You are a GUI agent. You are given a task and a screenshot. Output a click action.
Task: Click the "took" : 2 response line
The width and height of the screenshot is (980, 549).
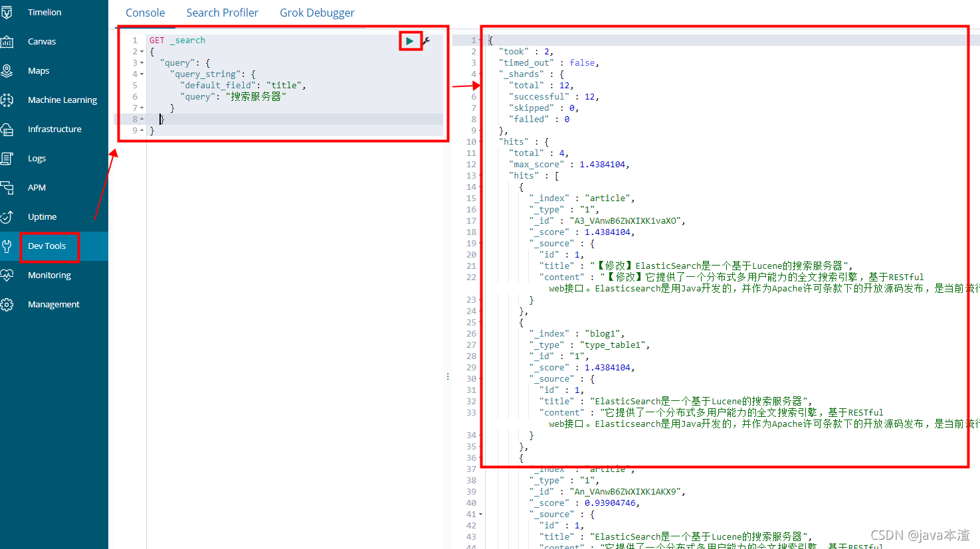point(526,52)
